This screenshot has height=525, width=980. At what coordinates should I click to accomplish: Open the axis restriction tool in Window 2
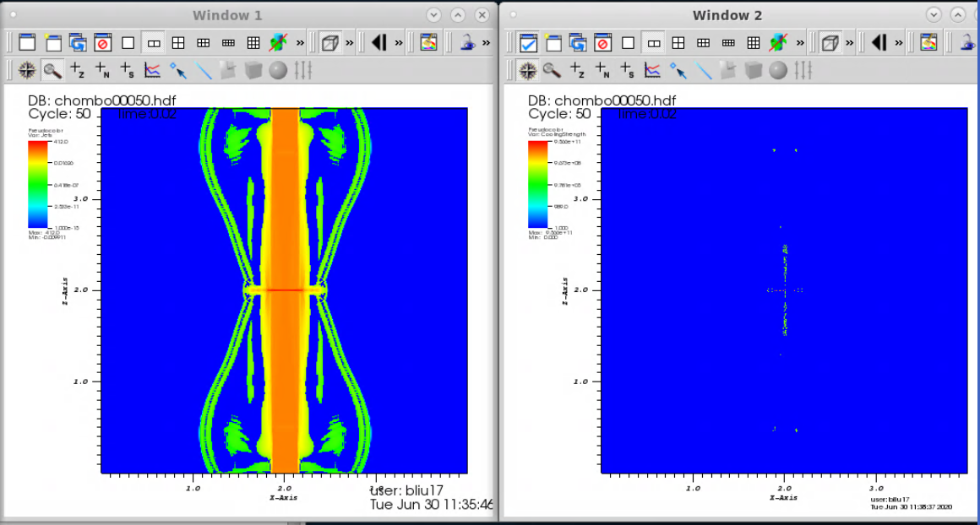point(803,71)
